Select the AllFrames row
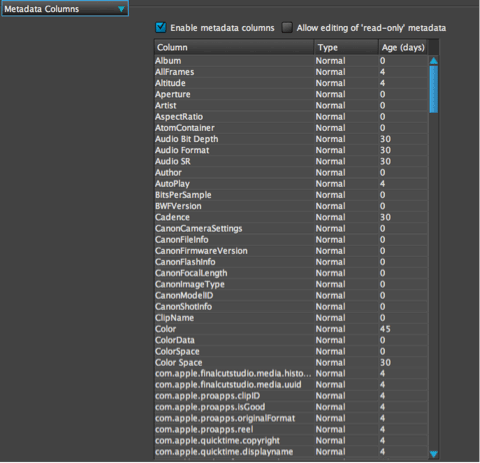This screenshot has height=463, width=480. [291, 72]
